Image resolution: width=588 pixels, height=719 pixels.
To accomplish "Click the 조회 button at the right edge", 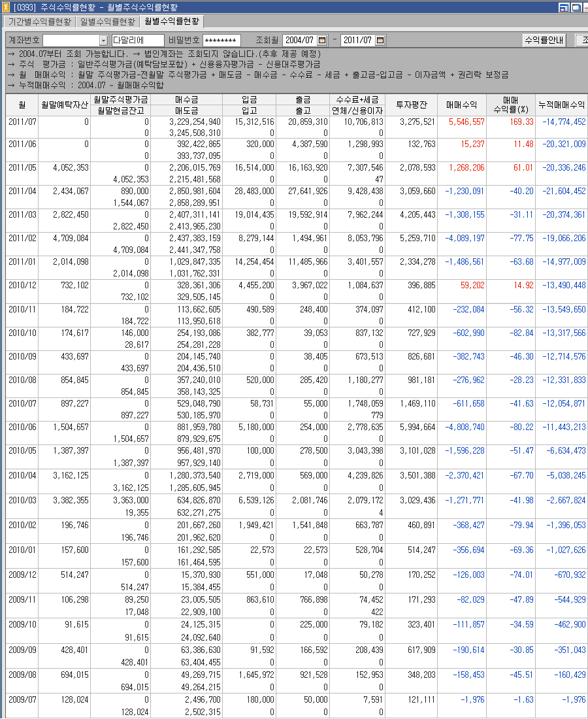I will [583, 39].
